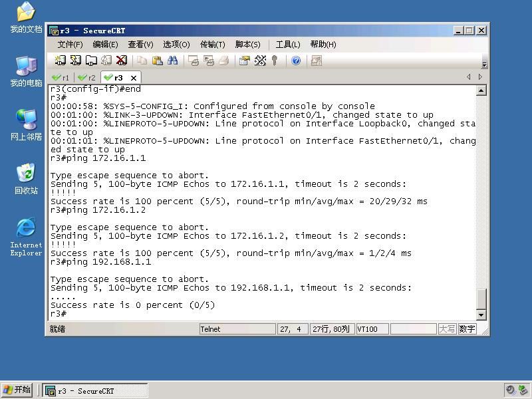Click Internet Explorer desktop icon
The image size is (532, 399).
pos(26,237)
